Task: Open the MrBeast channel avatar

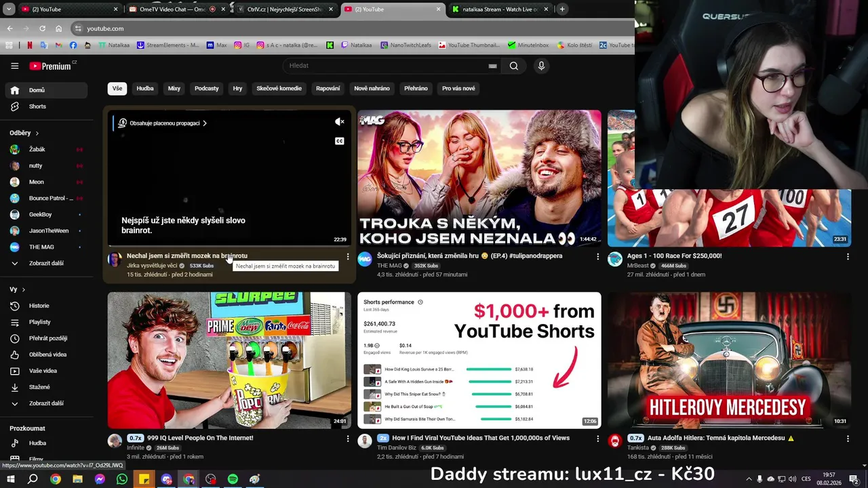Action: pos(615,259)
